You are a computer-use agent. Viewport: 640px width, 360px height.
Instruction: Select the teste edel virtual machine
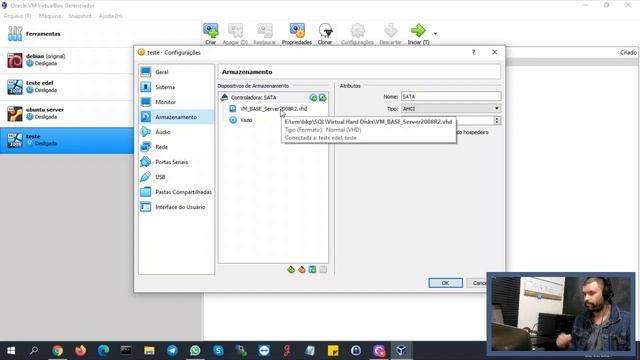pyautogui.click(x=67, y=87)
